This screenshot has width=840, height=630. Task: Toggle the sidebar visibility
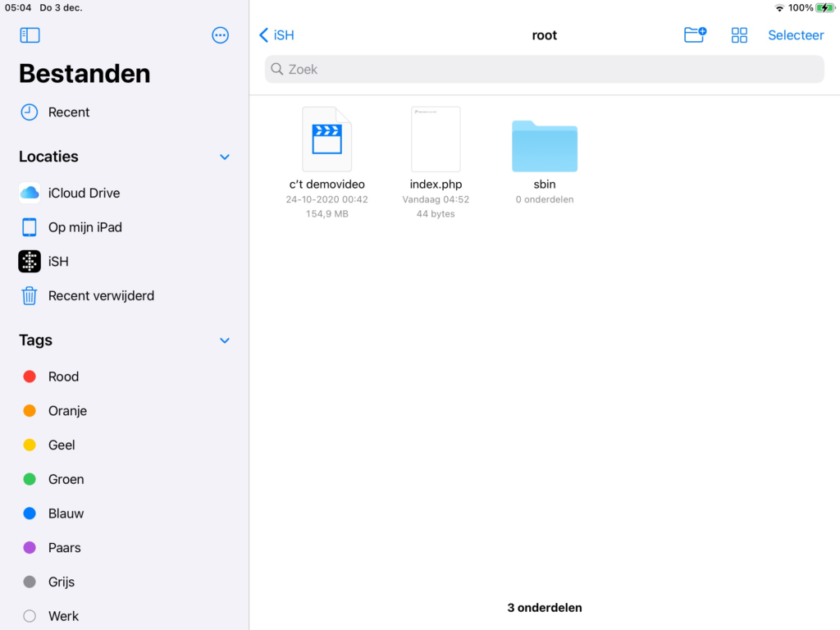30,34
